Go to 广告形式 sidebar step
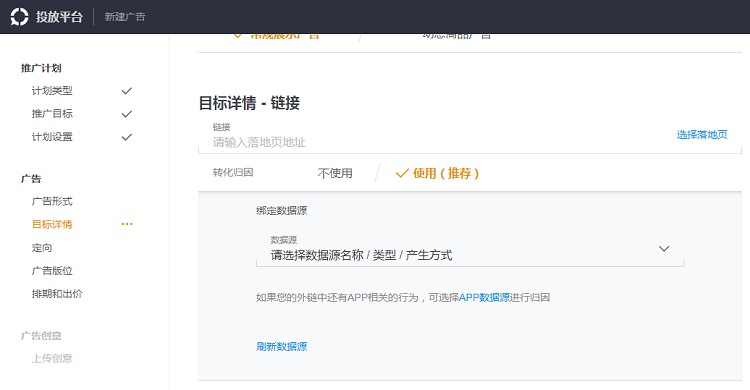The width and height of the screenshot is (750, 390). pos(52,201)
